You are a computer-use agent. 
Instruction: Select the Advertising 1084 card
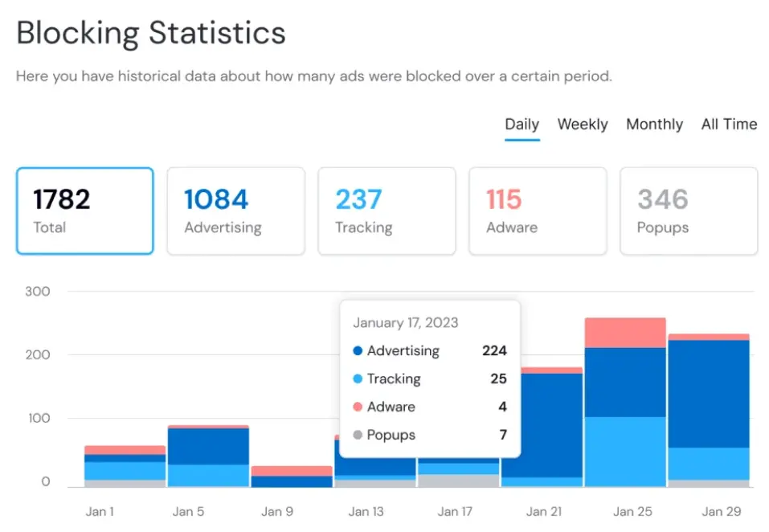(235, 211)
